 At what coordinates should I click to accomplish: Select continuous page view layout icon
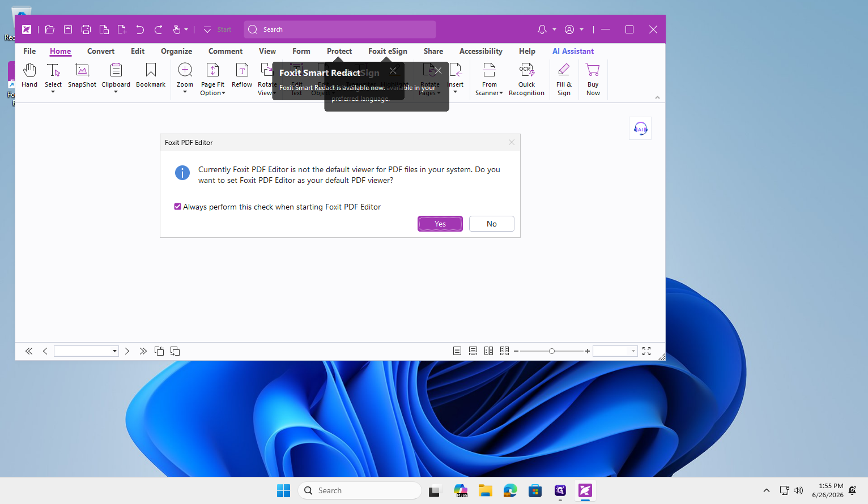473,351
